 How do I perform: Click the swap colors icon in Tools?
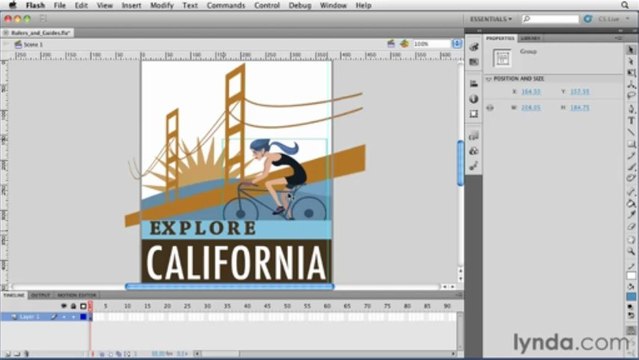click(x=631, y=315)
